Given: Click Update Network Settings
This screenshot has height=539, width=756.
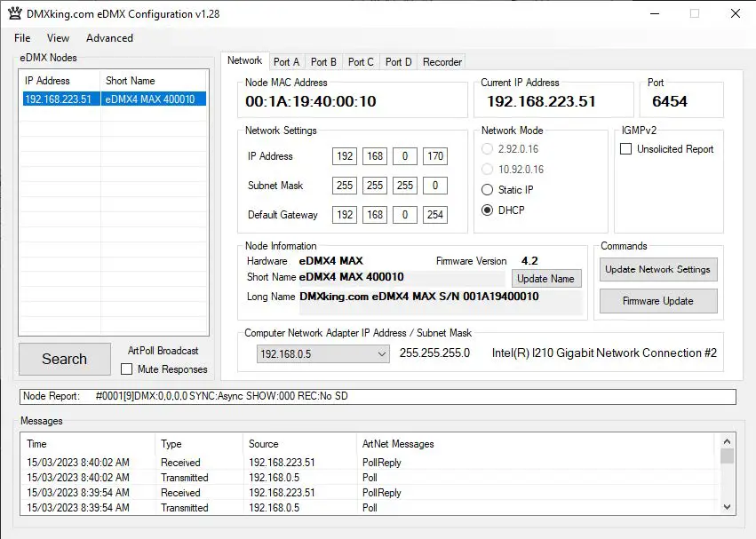Looking at the screenshot, I should [x=658, y=269].
